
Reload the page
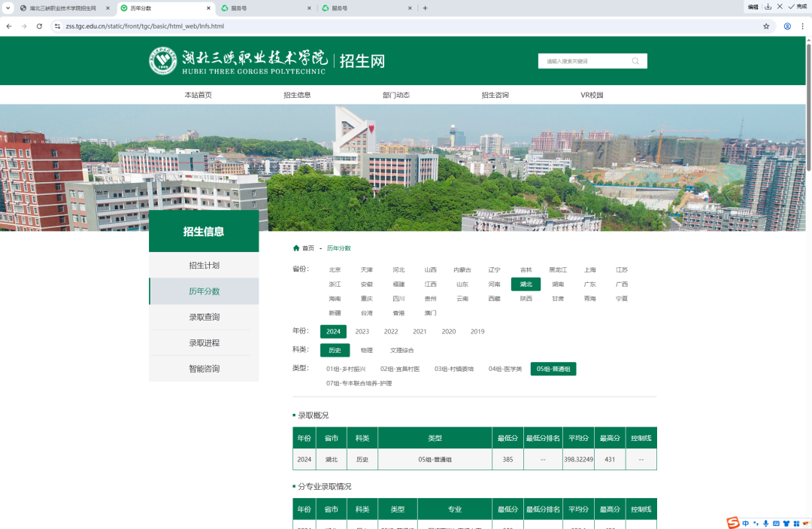pos(40,26)
